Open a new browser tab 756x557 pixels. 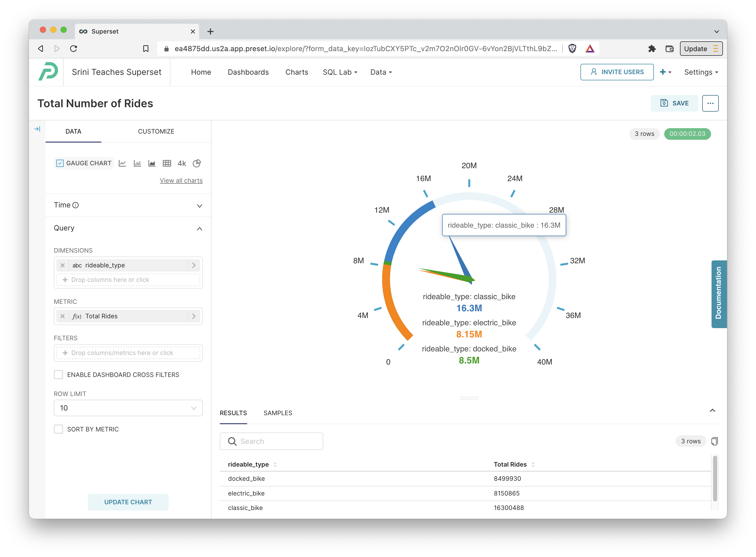pyautogui.click(x=210, y=31)
